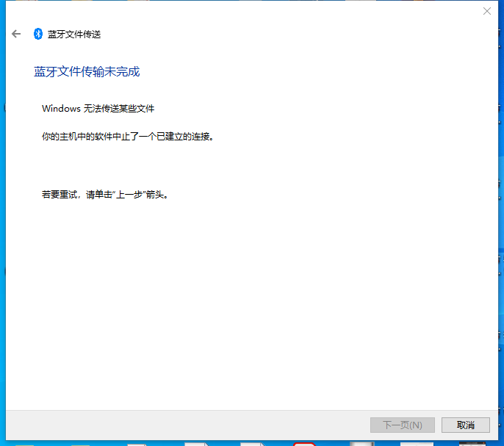Click the greyed-out 下一页(N) button

pos(403,425)
